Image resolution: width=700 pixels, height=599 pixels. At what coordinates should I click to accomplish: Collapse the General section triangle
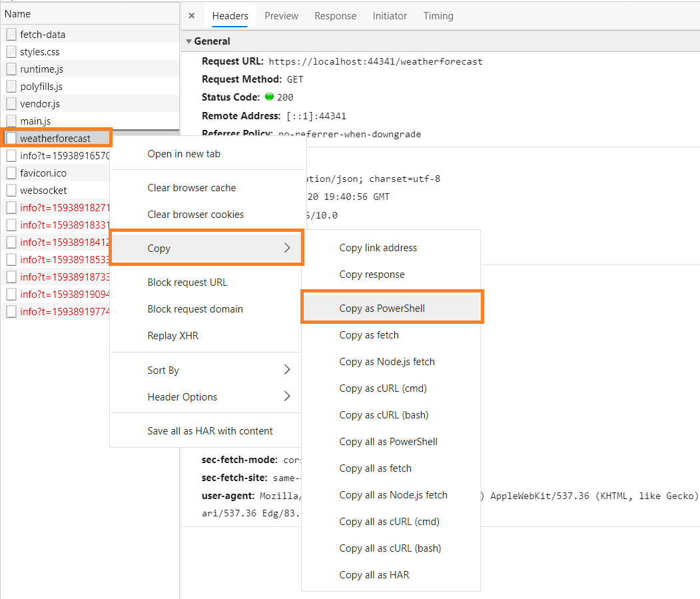click(189, 41)
